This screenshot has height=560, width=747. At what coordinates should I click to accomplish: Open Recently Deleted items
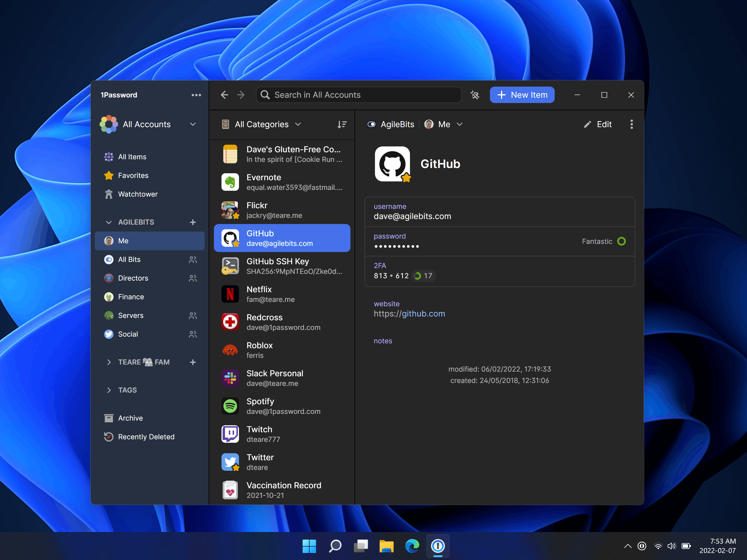[146, 436]
